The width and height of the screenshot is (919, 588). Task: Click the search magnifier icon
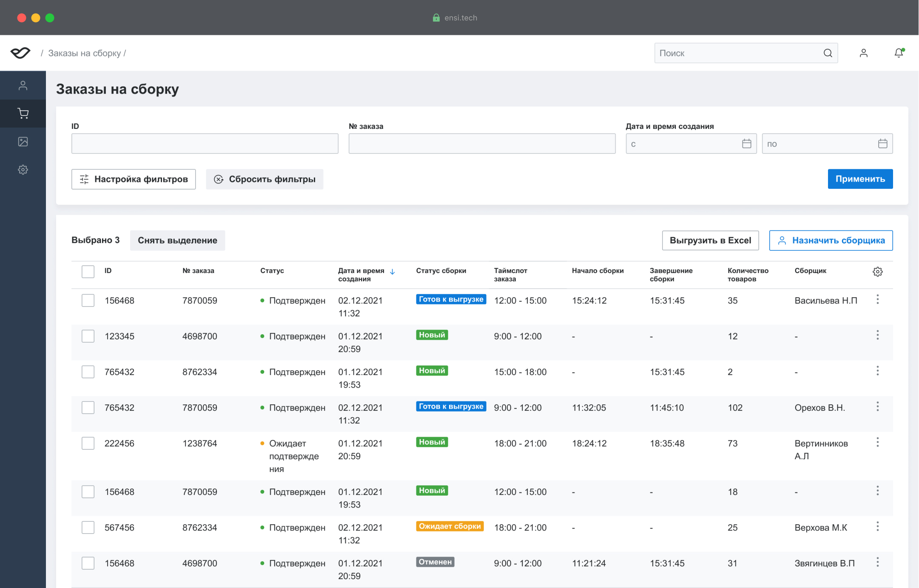click(x=828, y=53)
